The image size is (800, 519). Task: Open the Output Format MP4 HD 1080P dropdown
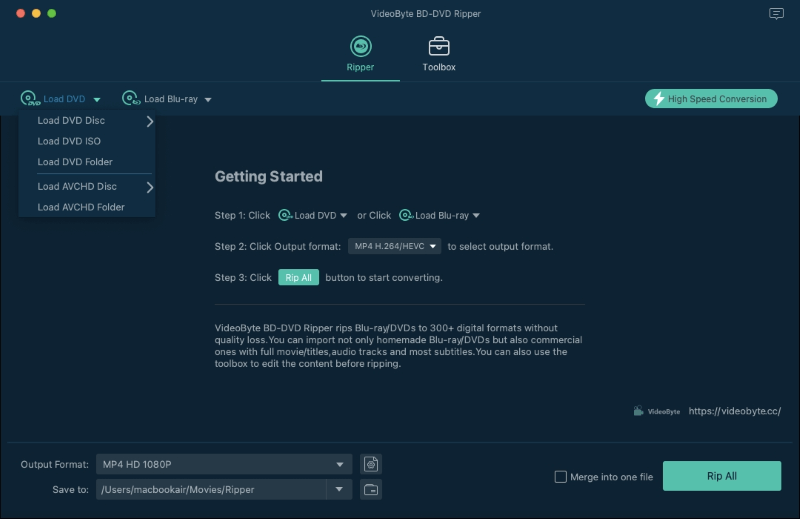[x=224, y=464]
